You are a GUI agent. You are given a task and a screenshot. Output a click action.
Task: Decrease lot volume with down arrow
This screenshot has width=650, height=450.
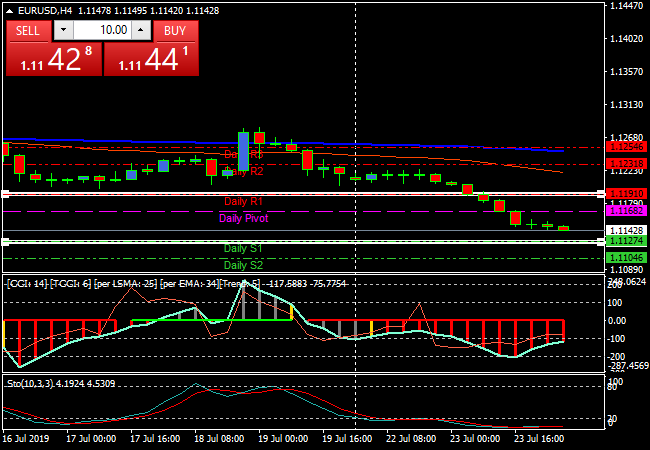tap(62, 30)
